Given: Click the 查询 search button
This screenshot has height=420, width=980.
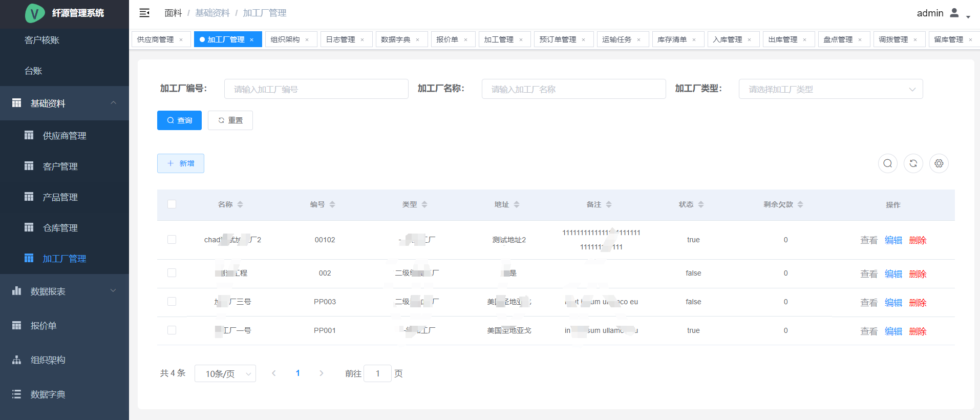Looking at the screenshot, I should click(x=179, y=120).
